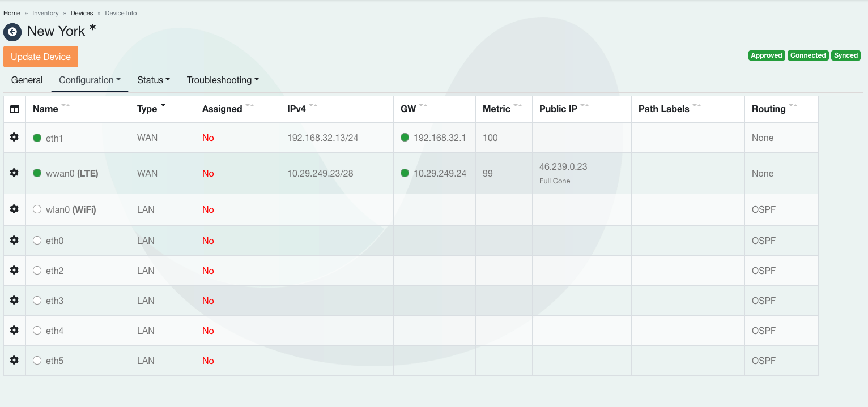Open gear settings for wlan0 (WiFi)
Image resolution: width=868 pixels, height=407 pixels.
click(x=15, y=209)
